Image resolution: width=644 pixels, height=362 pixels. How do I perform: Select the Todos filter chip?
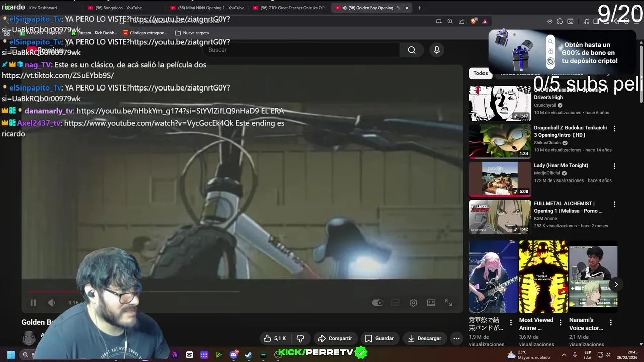480,73
